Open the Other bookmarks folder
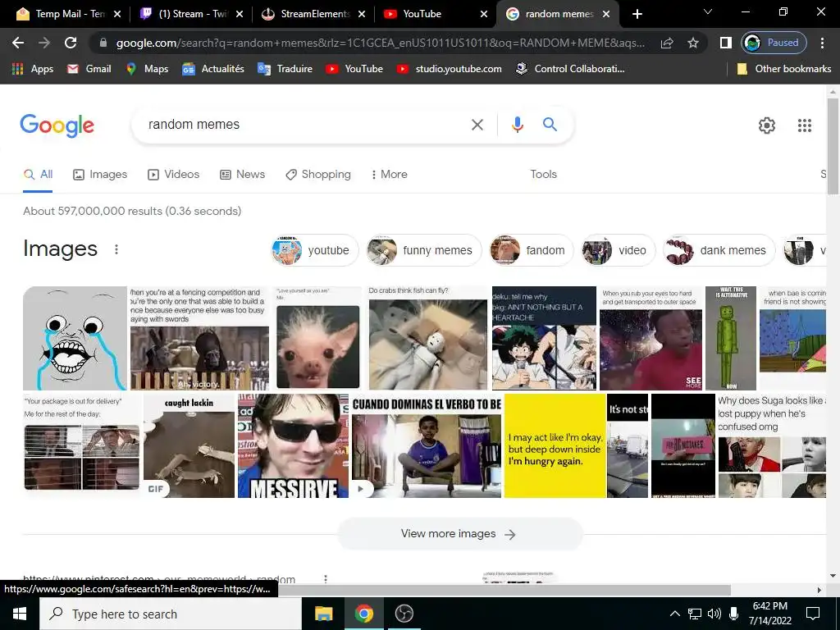840x630 pixels. click(783, 69)
